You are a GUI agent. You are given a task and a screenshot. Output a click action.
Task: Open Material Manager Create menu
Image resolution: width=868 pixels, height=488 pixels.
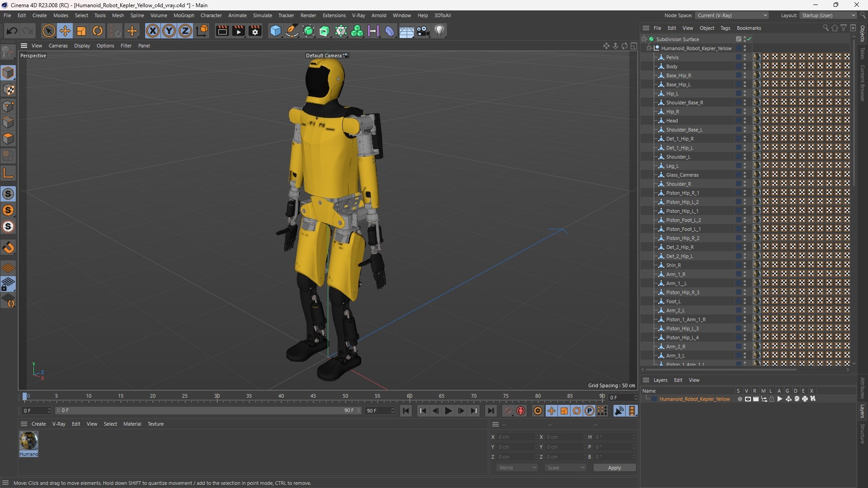[38, 424]
